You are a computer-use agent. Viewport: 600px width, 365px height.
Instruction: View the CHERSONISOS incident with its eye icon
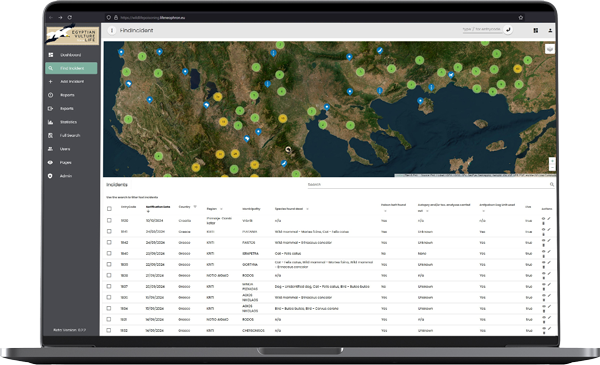coord(543,328)
